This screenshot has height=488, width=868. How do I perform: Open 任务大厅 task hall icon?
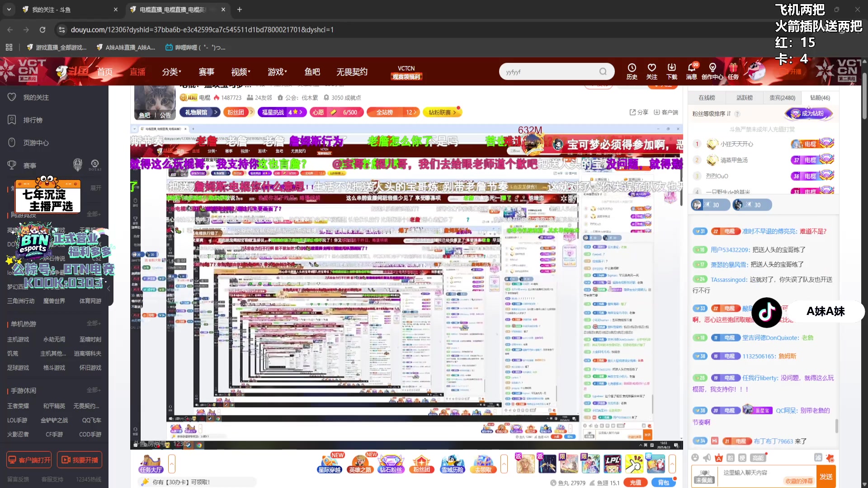(x=151, y=464)
